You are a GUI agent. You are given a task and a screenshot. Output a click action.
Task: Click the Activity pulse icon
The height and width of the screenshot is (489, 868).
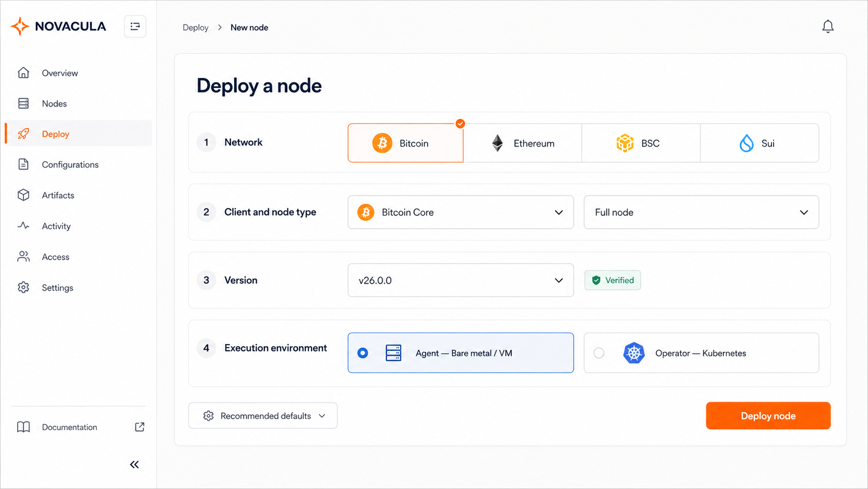(x=23, y=226)
